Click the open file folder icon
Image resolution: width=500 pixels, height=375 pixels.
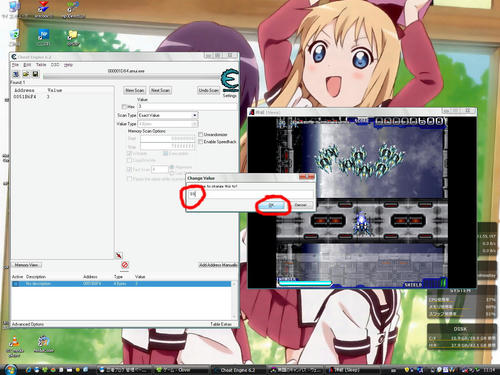(x=26, y=74)
